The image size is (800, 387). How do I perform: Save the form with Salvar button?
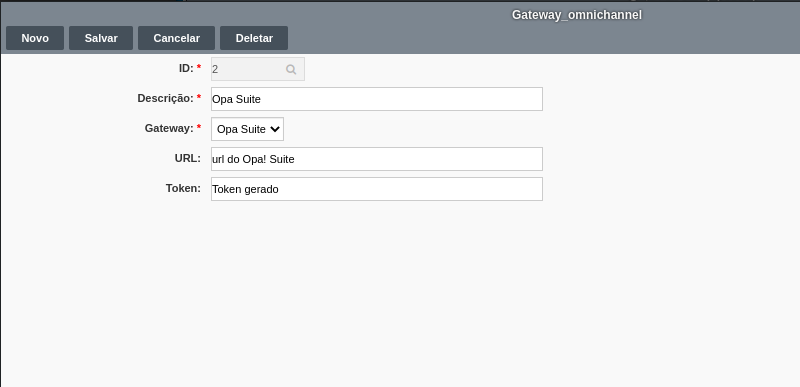101,38
